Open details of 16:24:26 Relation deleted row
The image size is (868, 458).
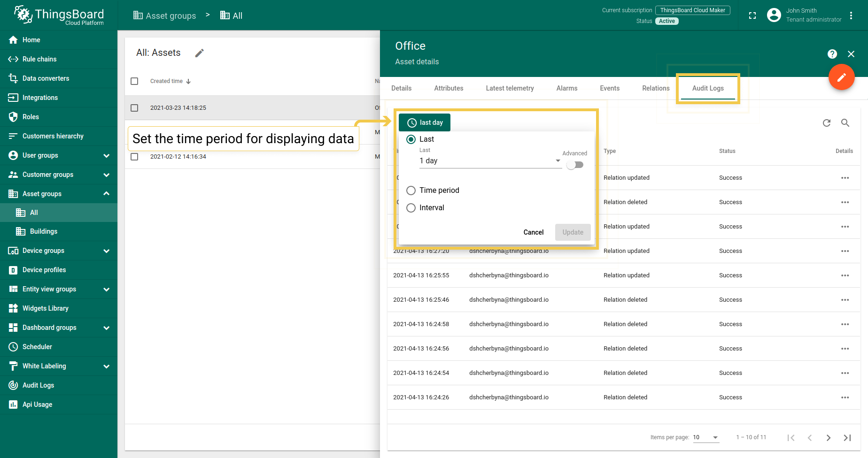click(x=845, y=397)
